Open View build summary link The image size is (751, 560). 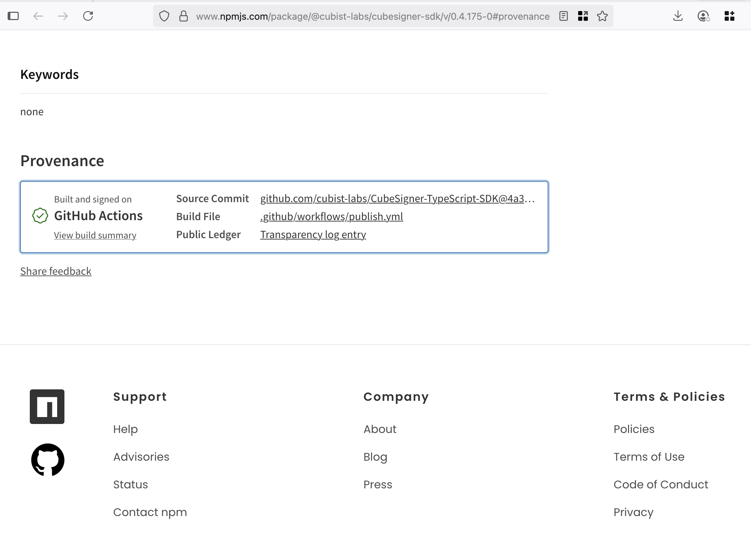[95, 235]
